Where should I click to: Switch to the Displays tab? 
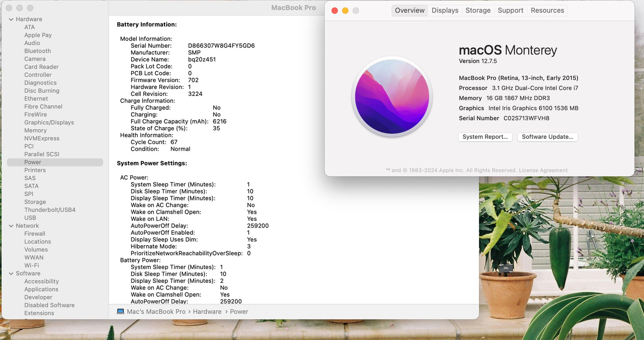(x=445, y=10)
